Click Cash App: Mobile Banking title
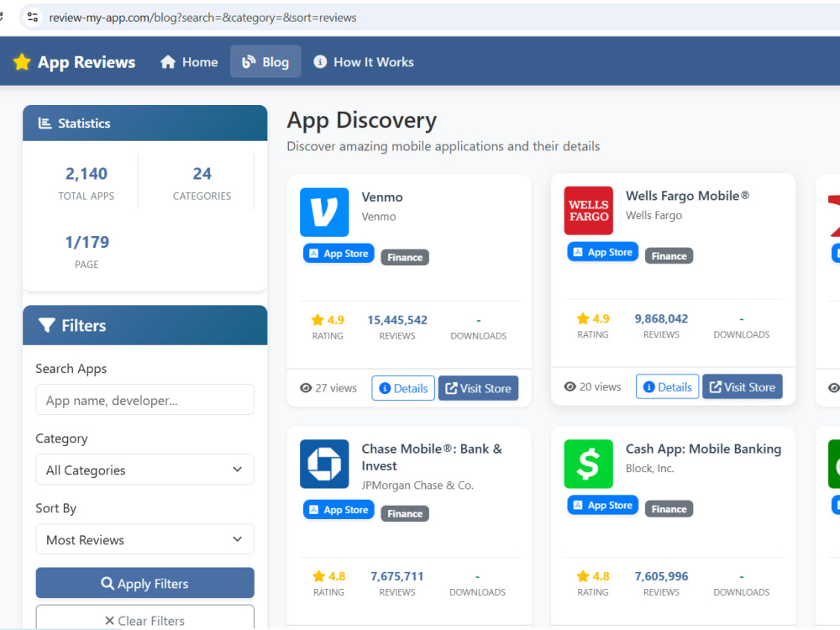This screenshot has height=630, width=840. click(x=703, y=449)
